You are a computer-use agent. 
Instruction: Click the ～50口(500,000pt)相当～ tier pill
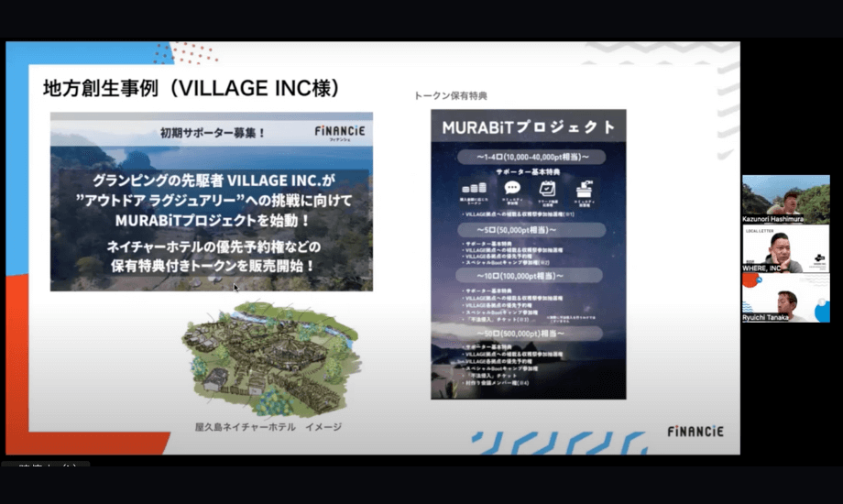pos(529,334)
